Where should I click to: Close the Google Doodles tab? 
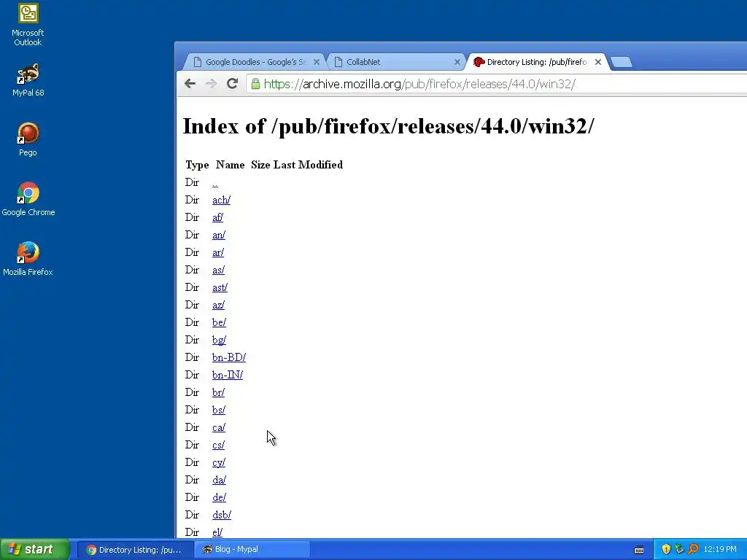[x=317, y=62]
